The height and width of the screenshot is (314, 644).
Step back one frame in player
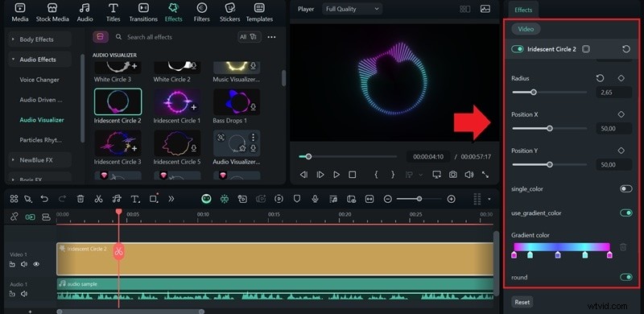pyautogui.click(x=303, y=175)
